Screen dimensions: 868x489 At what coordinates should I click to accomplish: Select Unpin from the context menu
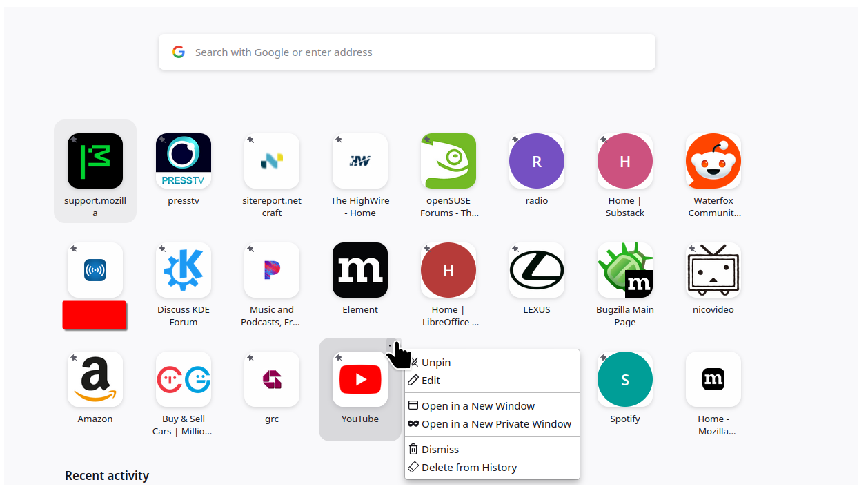(x=492, y=362)
